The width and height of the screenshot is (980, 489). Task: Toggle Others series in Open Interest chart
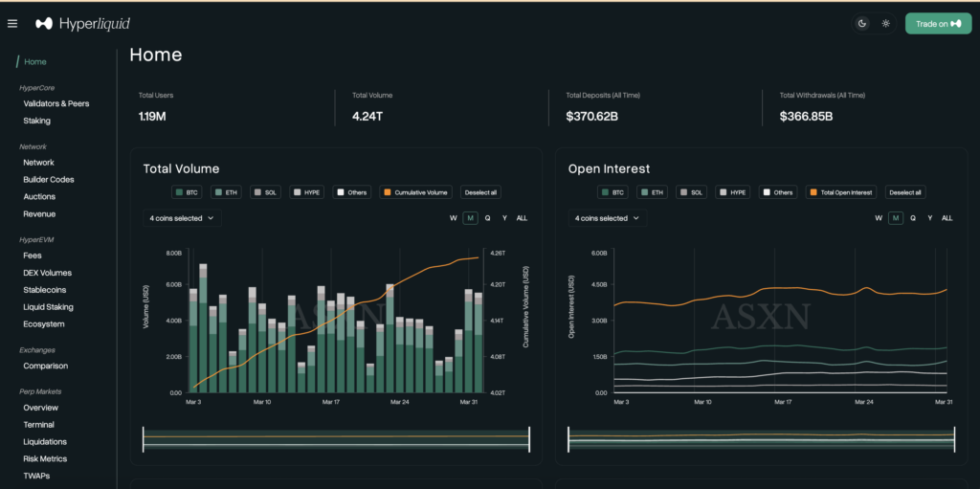point(778,192)
